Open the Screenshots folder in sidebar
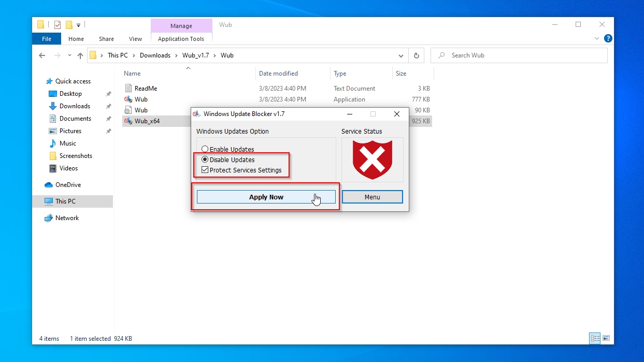This screenshot has width=644, height=362. point(76,156)
